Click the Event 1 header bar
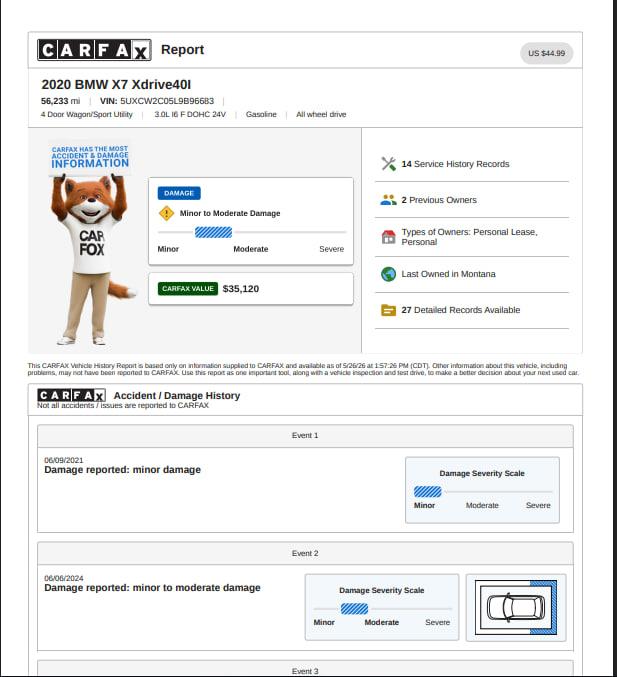This screenshot has width=617, height=677. pos(305,436)
